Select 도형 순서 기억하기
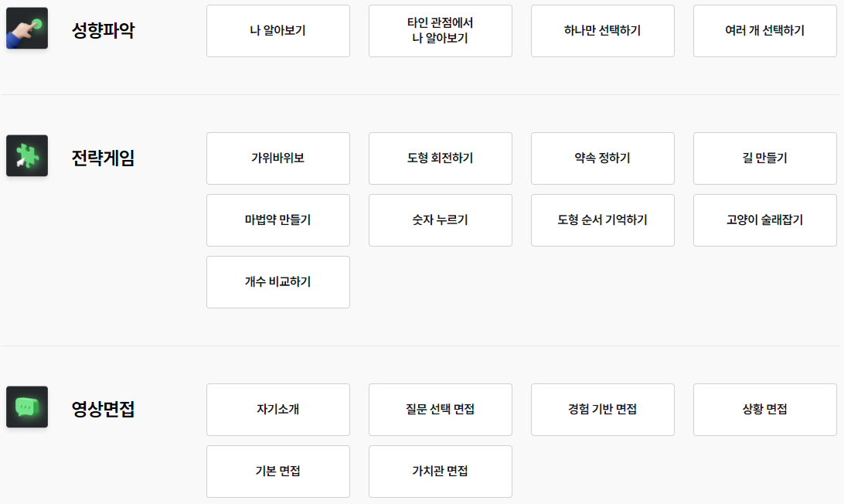844x504 pixels. point(602,220)
